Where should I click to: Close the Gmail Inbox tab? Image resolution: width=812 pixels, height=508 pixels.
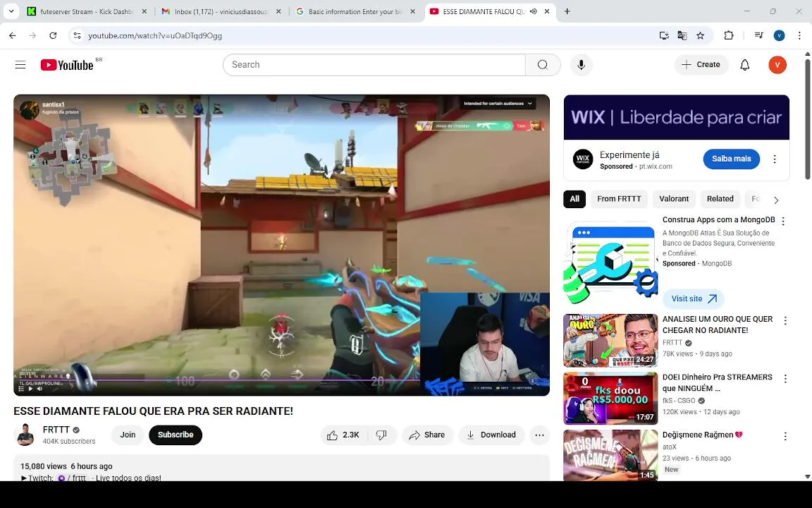point(278,11)
